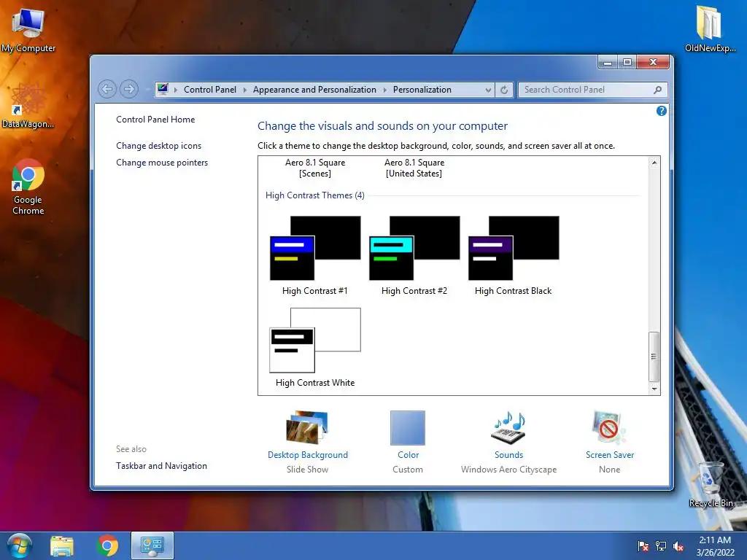Image resolution: width=747 pixels, height=560 pixels.
Task: Select the DataWagon desktop shortcut
Action: click(28, 105)
